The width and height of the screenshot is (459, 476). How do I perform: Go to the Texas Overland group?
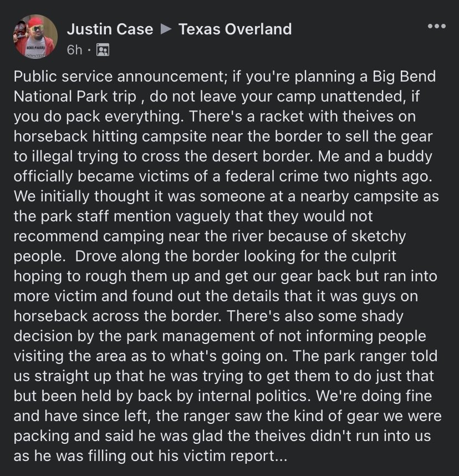[x=235, y=29]
